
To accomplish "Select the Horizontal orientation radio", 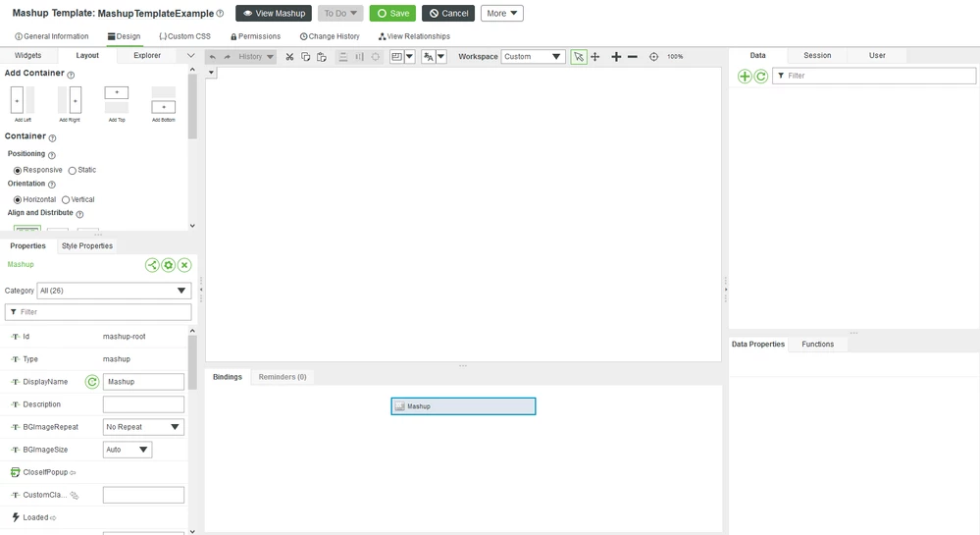I will pyautogui.click(x=18, y=199).
